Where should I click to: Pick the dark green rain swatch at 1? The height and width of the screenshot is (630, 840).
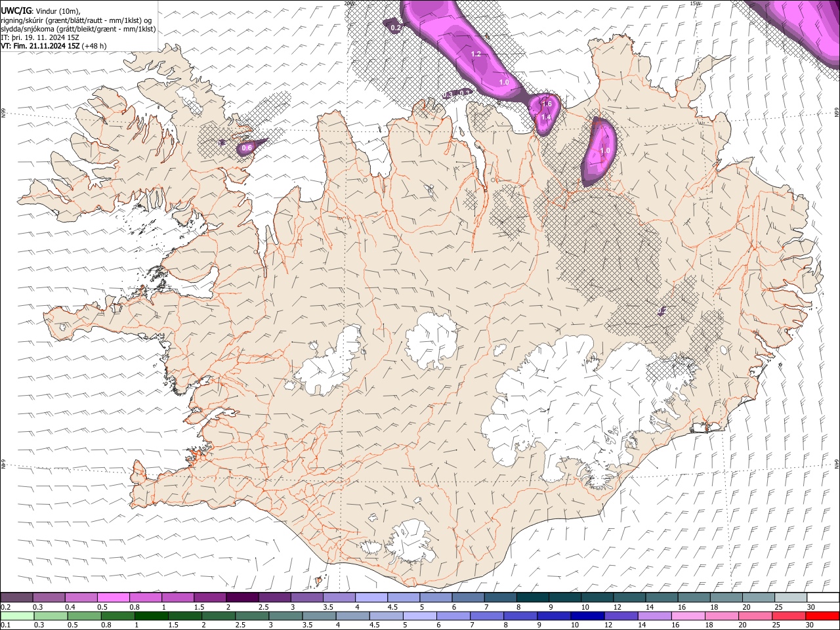151,616
